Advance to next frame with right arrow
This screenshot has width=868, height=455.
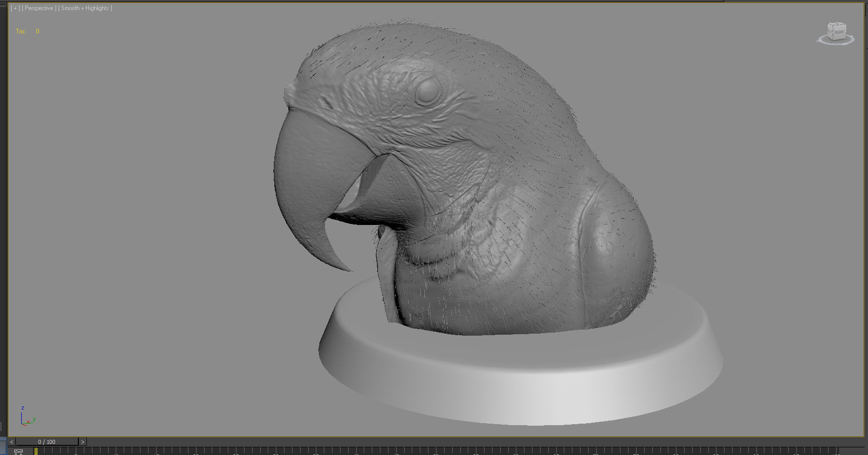[x=83, y=442]
